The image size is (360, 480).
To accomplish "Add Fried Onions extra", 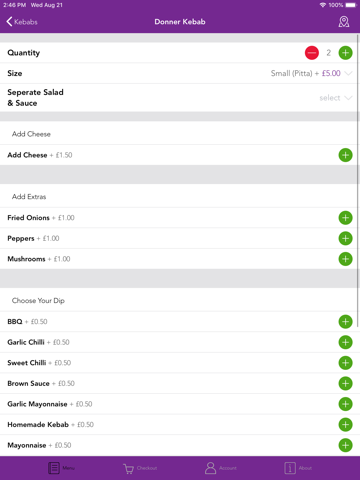I will coord(345,218).
